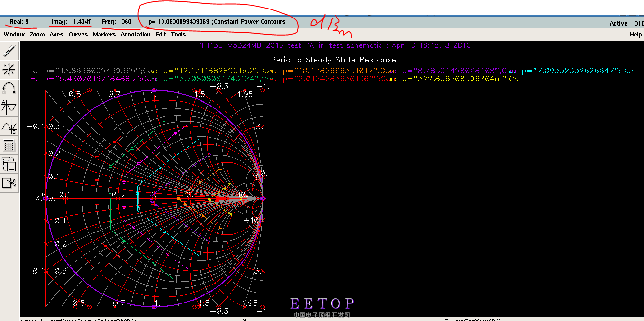Click the Constant Power Contours status label
Image resolution: width=644 pixels, height=321 pixels.
(217, 22)
